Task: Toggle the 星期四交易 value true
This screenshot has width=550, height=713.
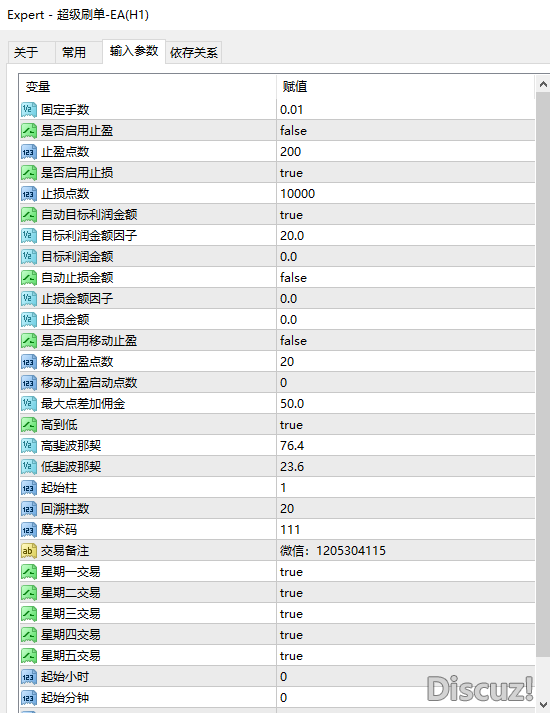Action: tap(405, 635)
